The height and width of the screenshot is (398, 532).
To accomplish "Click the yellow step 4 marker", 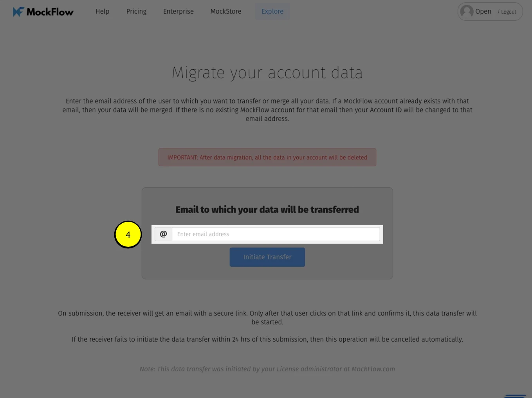I will click(x=128, y=235).
